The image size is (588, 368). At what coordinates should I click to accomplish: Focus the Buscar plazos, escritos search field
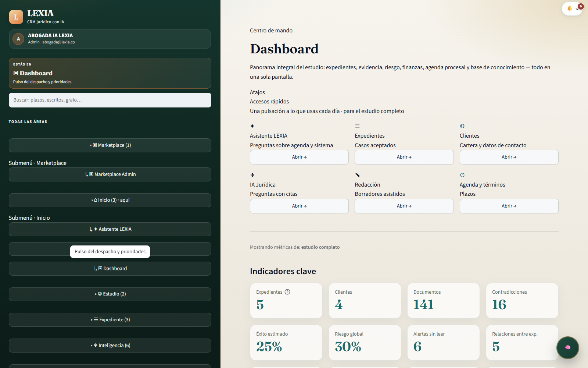click(x=110, y=100)
